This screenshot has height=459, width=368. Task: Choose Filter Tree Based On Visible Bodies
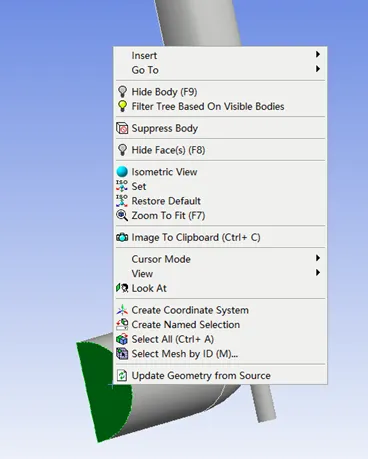point(221,106)
